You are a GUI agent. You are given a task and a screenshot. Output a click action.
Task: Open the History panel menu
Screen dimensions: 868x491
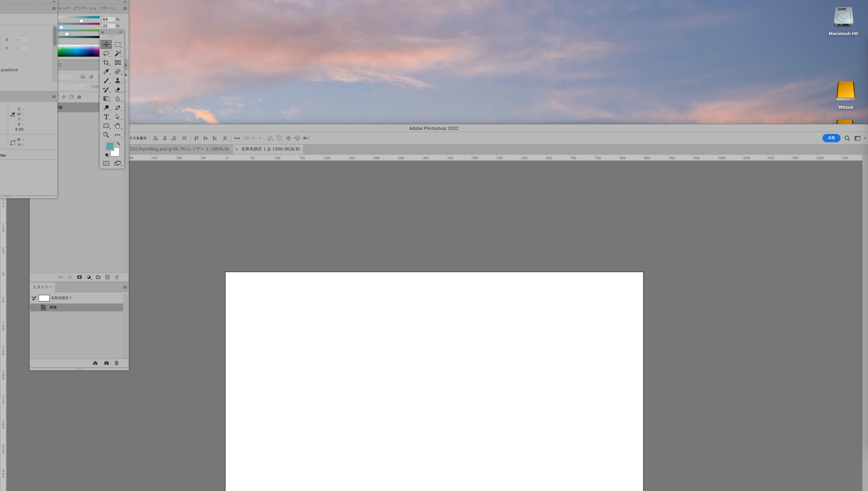tap(125, 287)
